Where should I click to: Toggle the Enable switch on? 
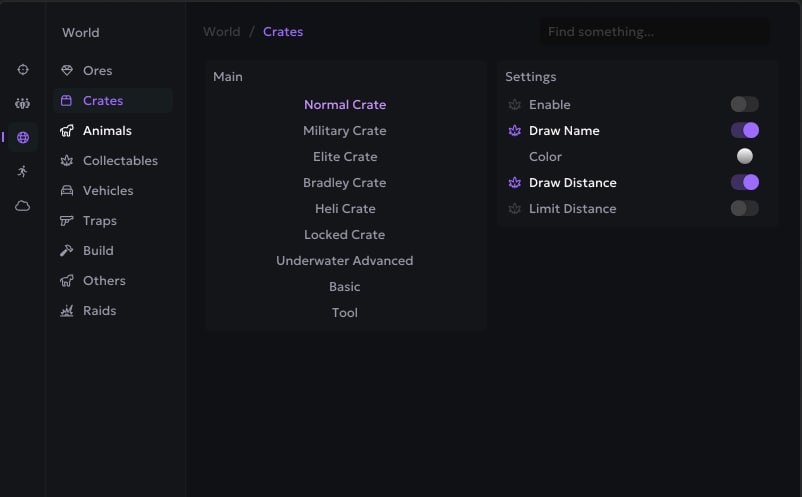click(x=744, y=104)
